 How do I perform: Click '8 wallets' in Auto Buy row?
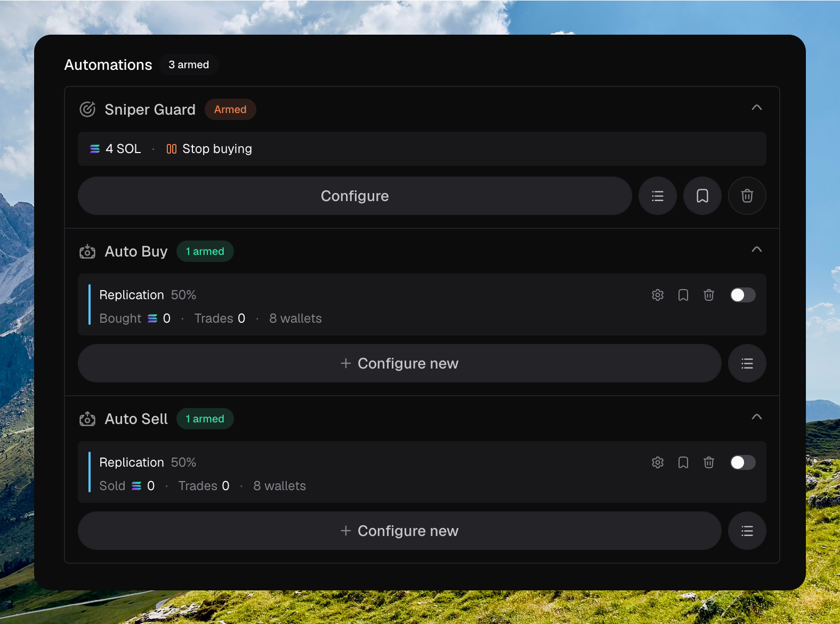click(295, 318)
